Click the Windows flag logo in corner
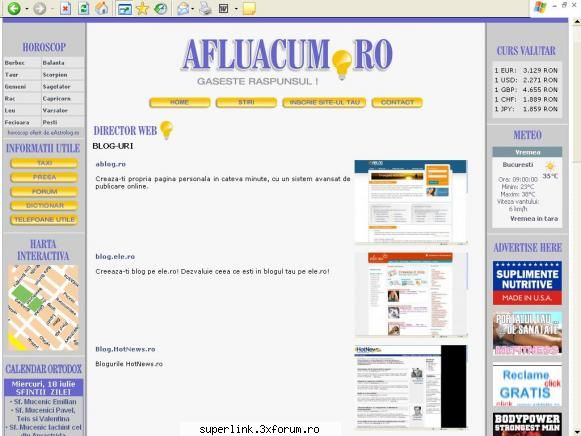Viewport: 581px width, 436px height. [x=540, y=7]
